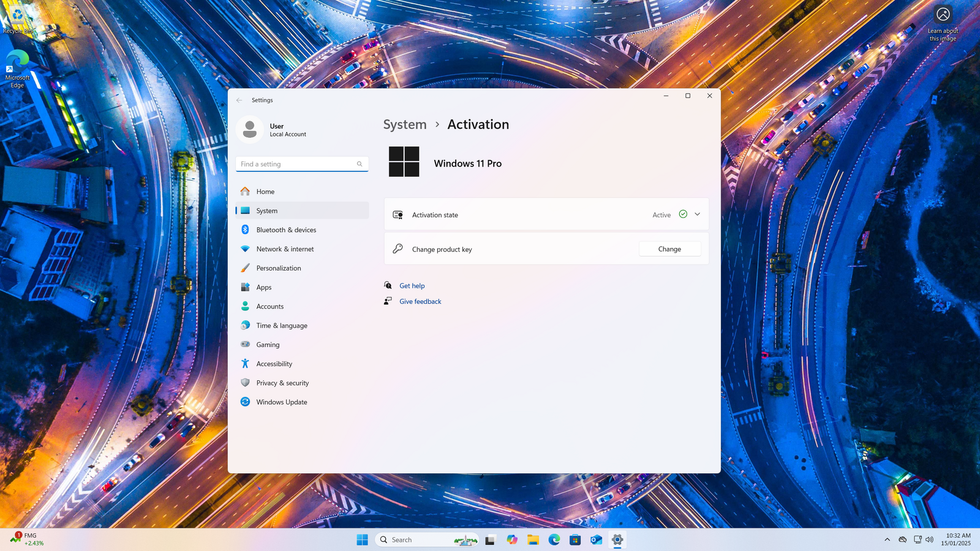
Task: Click the Change product key button
Action: (x=669, y=249)
